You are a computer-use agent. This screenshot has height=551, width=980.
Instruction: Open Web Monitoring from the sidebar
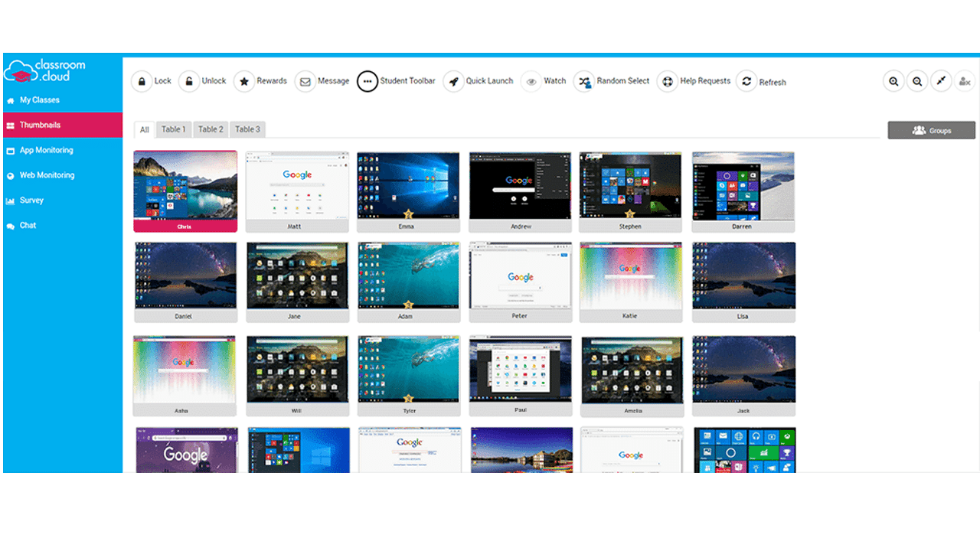click(47, 175)
